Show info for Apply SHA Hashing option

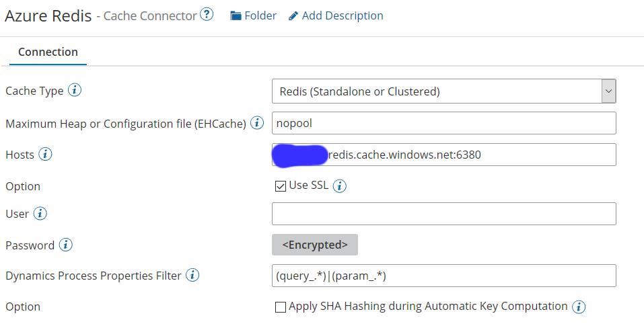pos(579,307)
